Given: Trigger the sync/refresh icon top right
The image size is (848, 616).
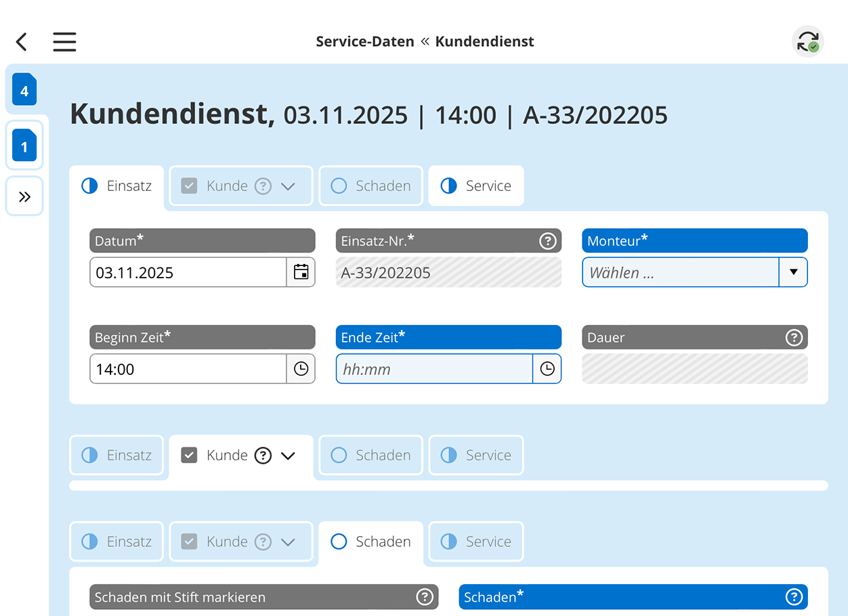Looking at the screenshot, I should 808,41.
